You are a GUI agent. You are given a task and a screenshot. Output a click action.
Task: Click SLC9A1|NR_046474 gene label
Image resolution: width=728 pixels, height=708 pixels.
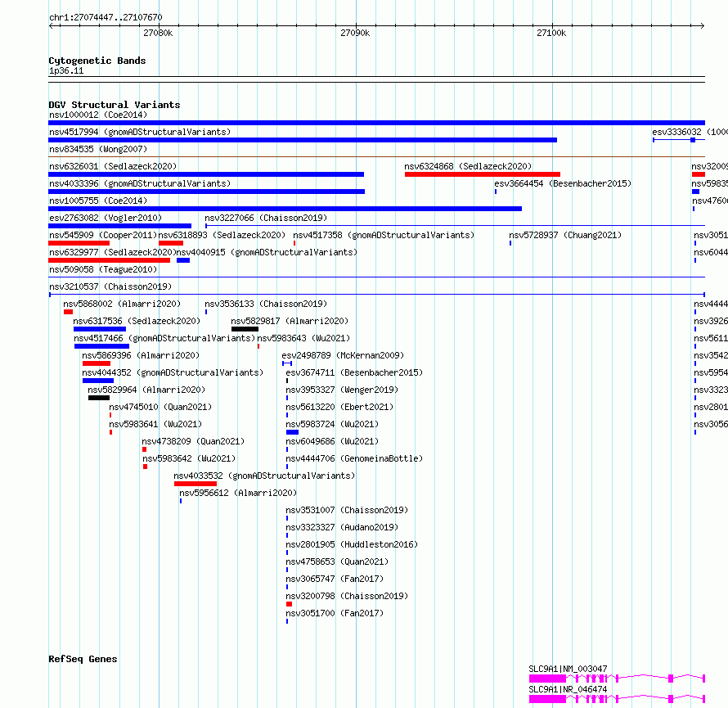coord(568,689)
